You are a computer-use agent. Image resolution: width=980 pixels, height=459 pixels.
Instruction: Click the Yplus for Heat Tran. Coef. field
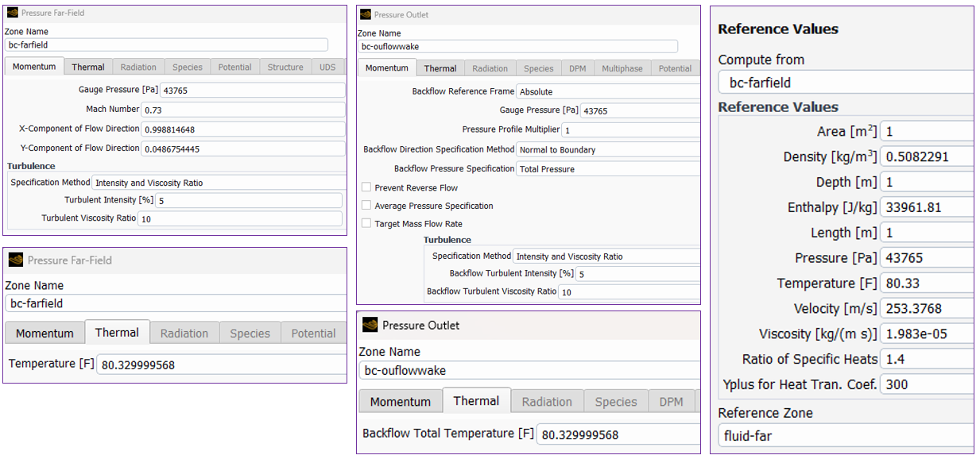pyautogui.click(x=927, y=384)
